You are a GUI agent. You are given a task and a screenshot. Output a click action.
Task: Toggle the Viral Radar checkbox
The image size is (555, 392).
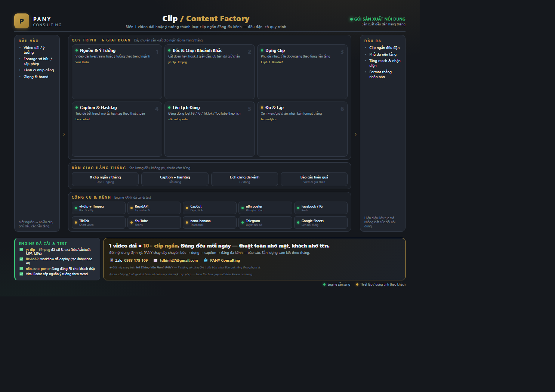pyautogui.click(x=21, y=274)
